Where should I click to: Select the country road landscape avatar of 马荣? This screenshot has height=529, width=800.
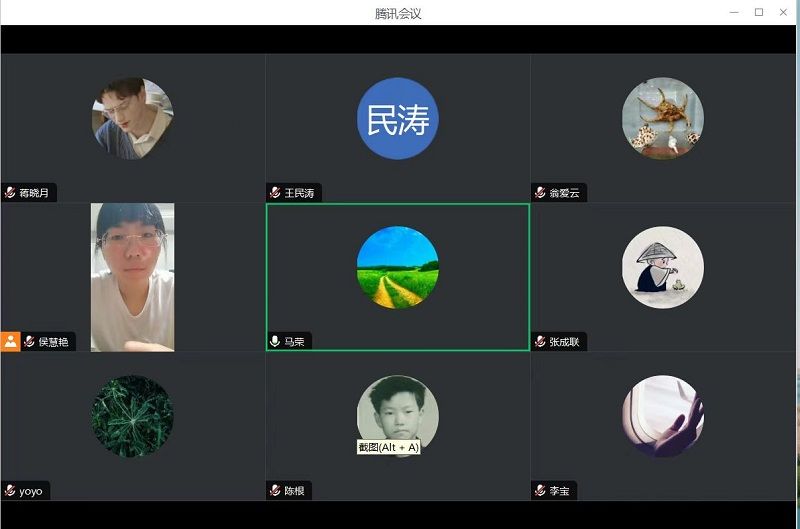coord(397,267)
